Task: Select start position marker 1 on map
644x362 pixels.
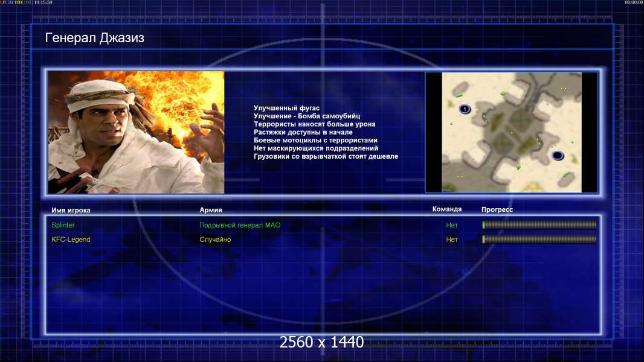Action: coord(465,109)
